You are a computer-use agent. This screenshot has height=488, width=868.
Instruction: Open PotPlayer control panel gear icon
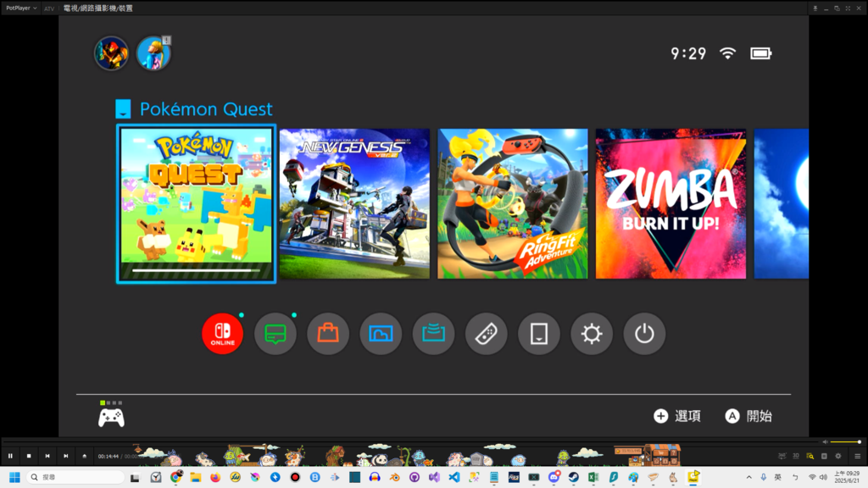tap(838, 456)
